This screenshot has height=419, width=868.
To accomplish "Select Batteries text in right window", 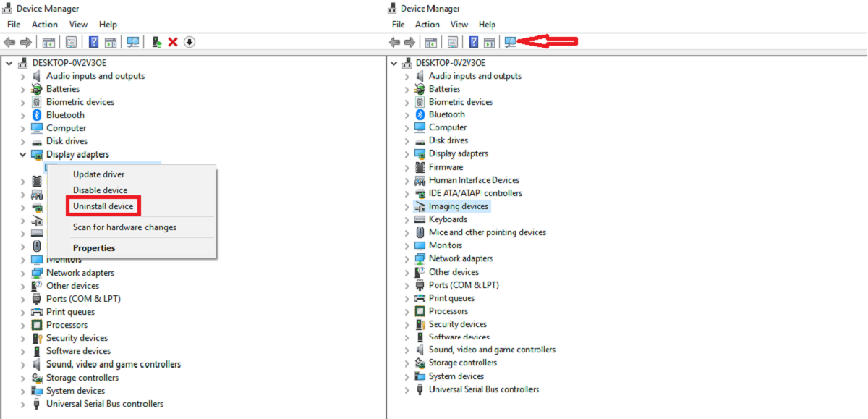I will click(x=444, y=89).
